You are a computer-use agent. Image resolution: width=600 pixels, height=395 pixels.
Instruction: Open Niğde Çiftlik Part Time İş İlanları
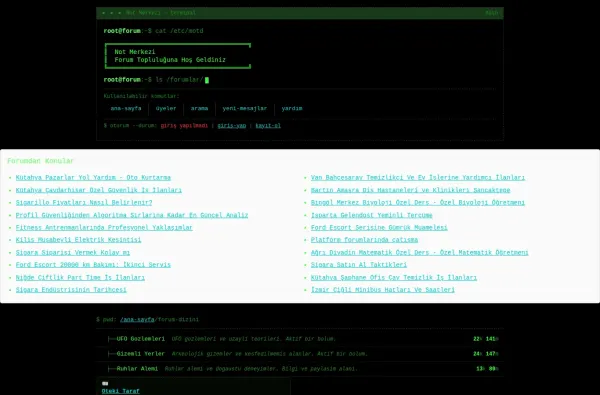[x=80, y=277]
